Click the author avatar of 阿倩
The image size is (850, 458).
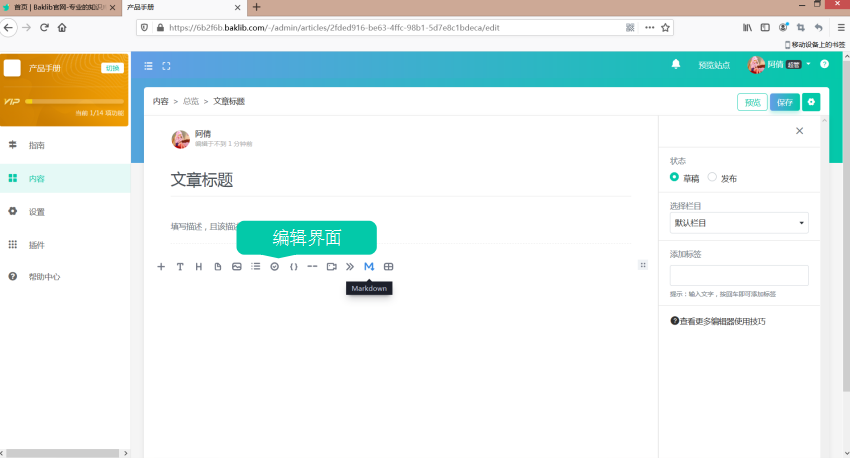pyautogui.click(x=181, y=139)
